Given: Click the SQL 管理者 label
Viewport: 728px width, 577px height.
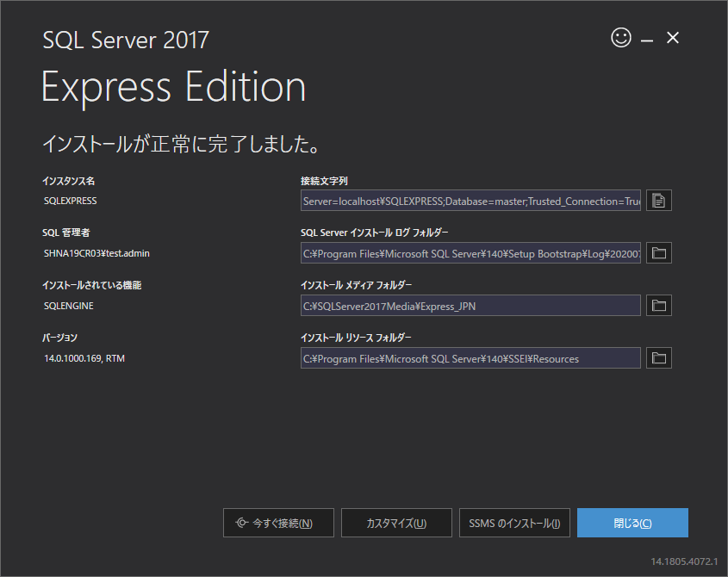Looking at the screenshot, I should point(66,233).
